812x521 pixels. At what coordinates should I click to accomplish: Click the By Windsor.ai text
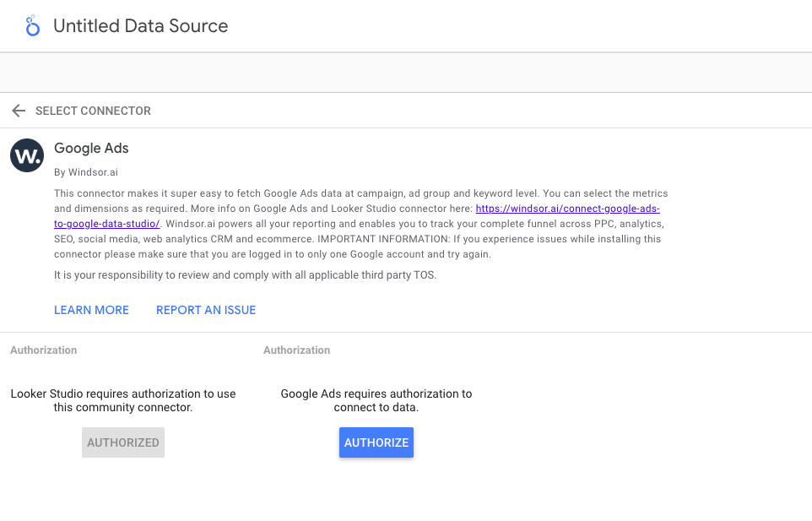[86, 172]
